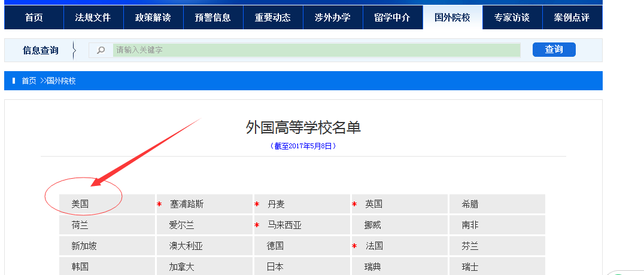This screenshot has width=644, height=275.
Task: Click the 国外院校 breadcrumb link
Action: tap(62, 81)
